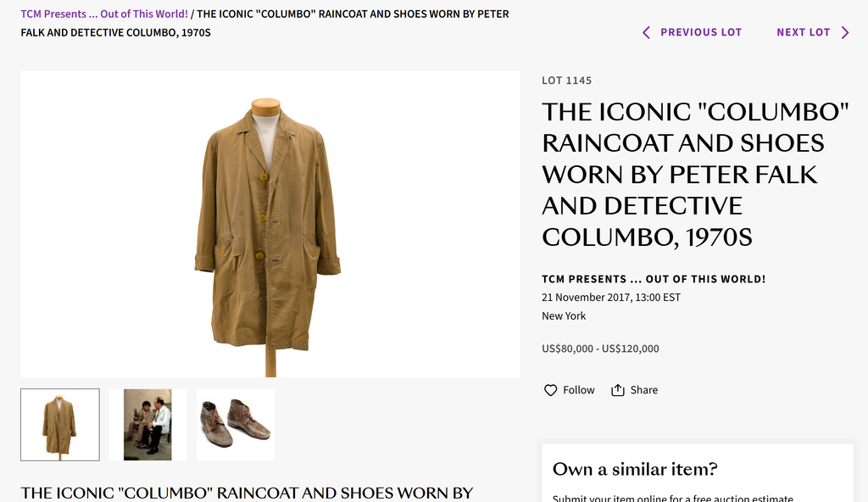
Task: Select the raincoat thumbnail image
Action: [60, 425]
